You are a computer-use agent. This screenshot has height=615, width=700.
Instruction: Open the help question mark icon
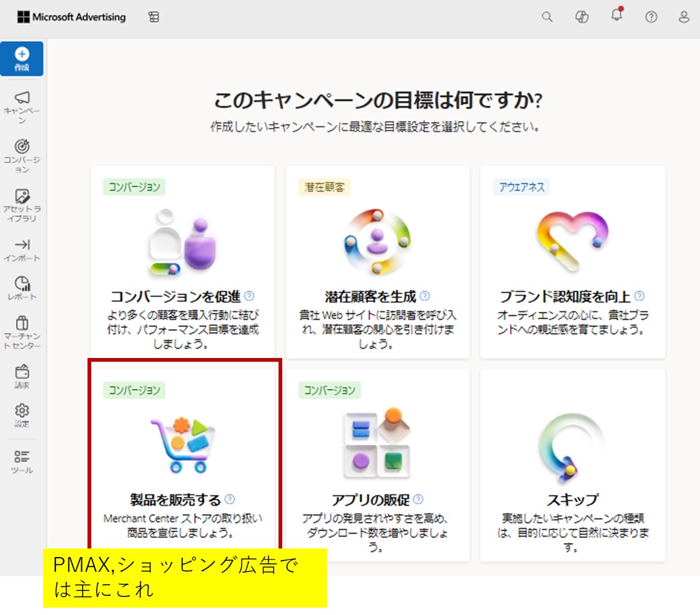[651, 17]
